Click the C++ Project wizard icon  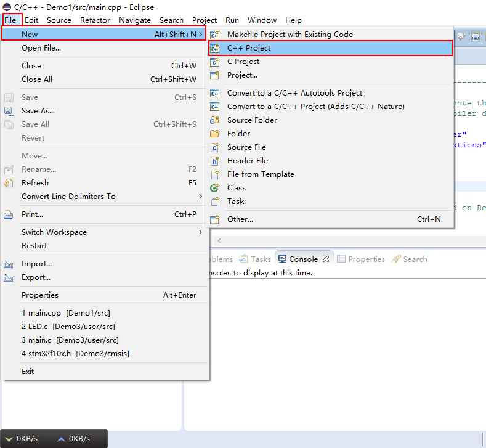click(x=214, y=48)
